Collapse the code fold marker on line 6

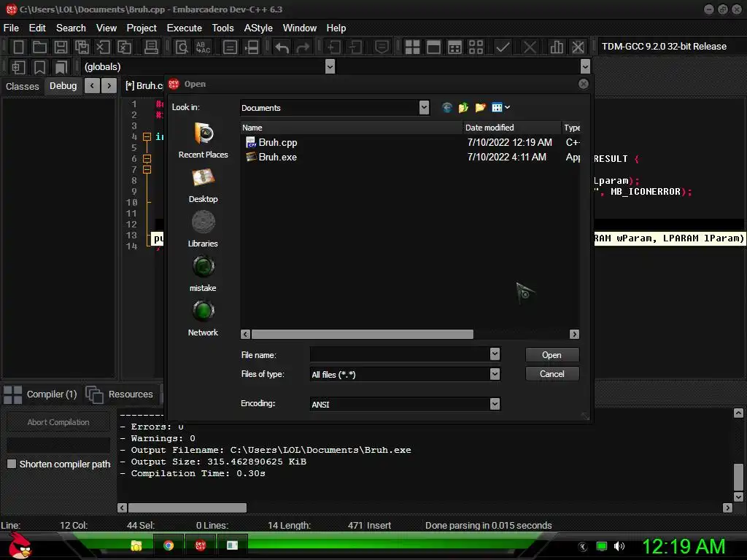[x=147, y=158]
